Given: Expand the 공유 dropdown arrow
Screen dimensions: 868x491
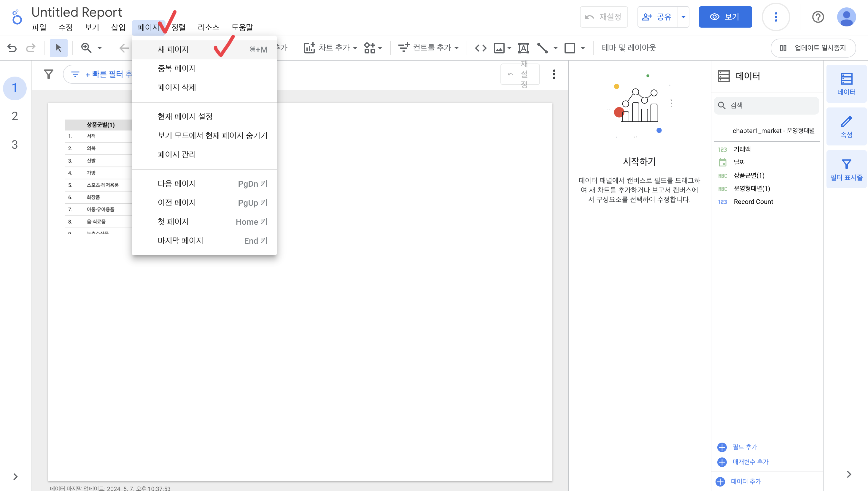Looking at the screenshot, I should [683, 17].
